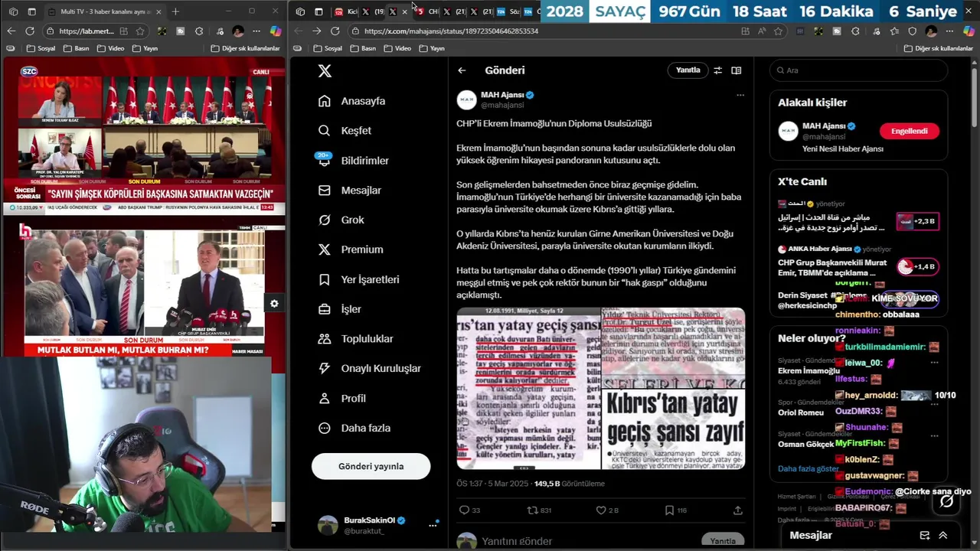Open the MAH Ajansı author name link
Screen dimensions: 980x551
[x=502, y=95]
